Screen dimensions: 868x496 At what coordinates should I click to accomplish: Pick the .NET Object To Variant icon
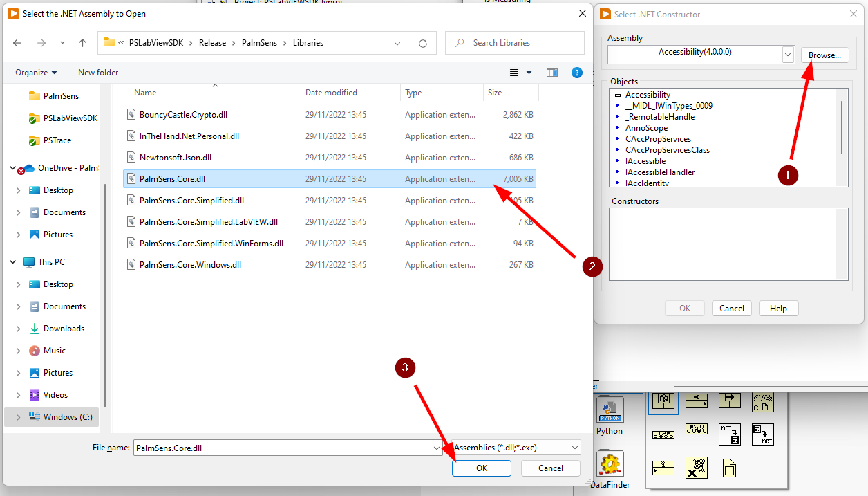coord(729,434)
